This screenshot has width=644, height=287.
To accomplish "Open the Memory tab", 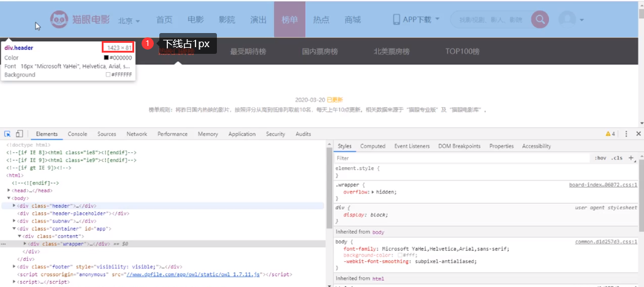I will 208,134.
